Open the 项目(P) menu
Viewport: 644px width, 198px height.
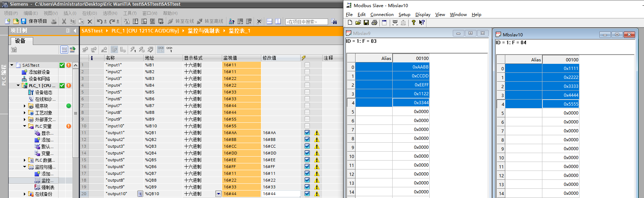coord(11,13)
